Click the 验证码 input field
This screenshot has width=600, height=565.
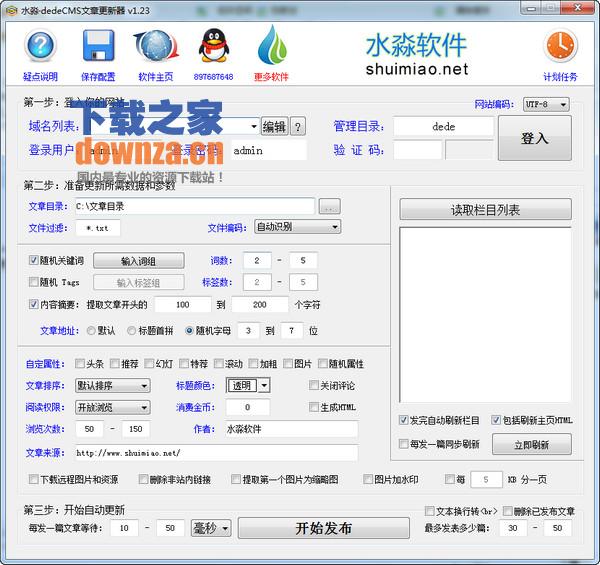coord(418,150)
